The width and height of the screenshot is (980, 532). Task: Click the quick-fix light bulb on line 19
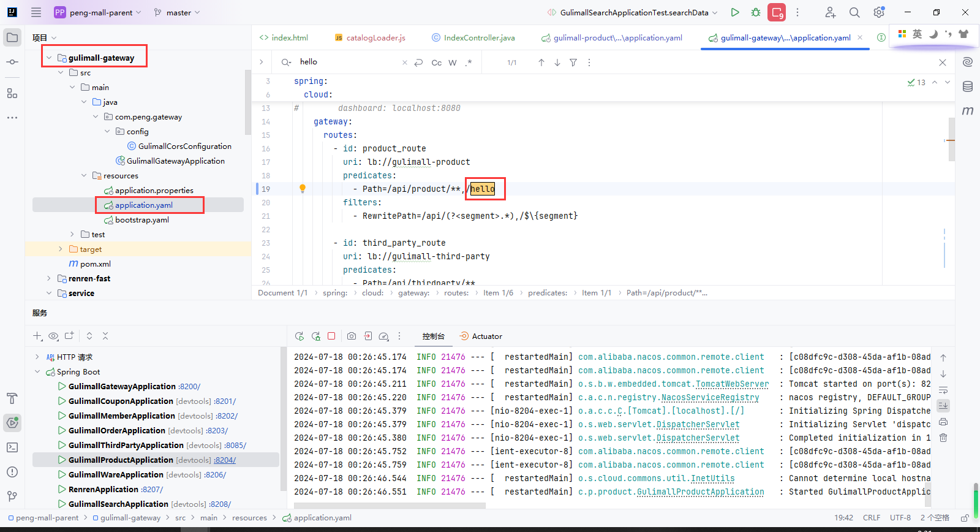(302, 189)
